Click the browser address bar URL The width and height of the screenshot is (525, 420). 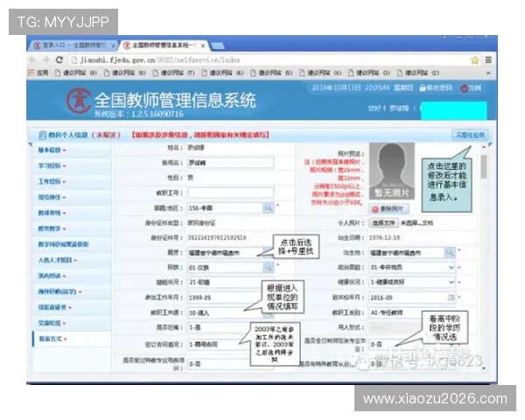point(160,60)
